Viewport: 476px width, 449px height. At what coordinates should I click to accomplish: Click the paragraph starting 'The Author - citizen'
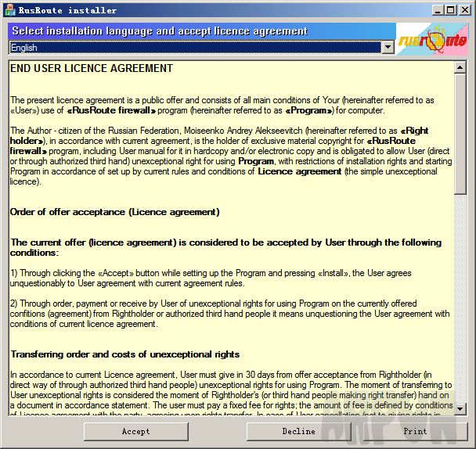click(x=231, y=156)
